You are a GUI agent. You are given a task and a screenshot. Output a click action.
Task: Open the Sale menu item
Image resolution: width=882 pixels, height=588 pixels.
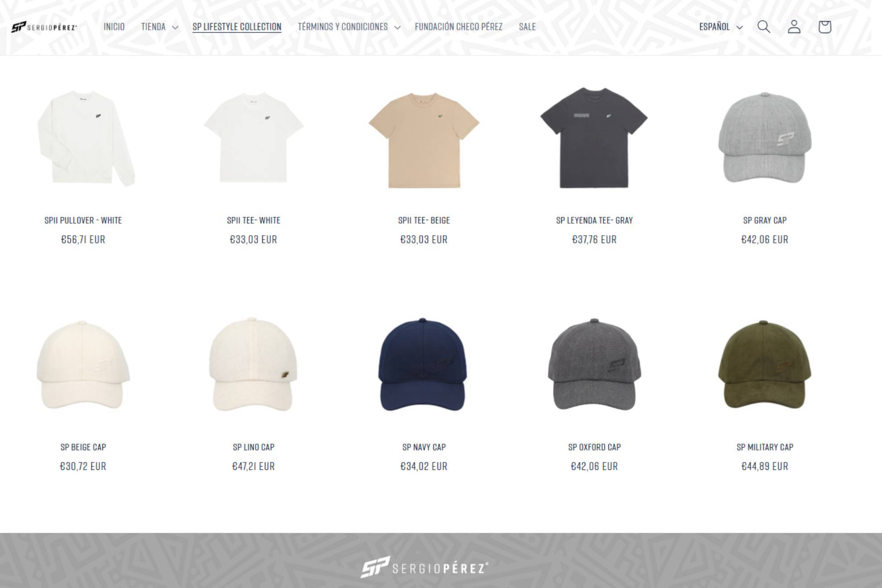point(527,27)
